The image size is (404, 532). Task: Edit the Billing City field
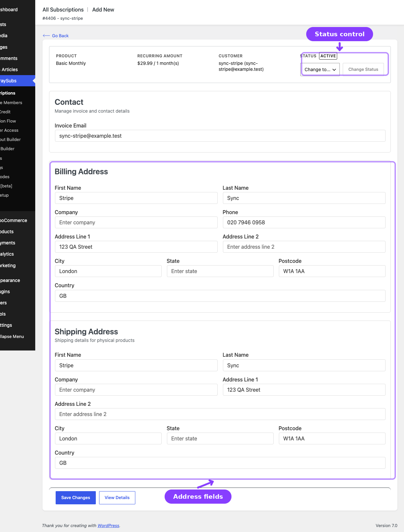pos(108,271)
